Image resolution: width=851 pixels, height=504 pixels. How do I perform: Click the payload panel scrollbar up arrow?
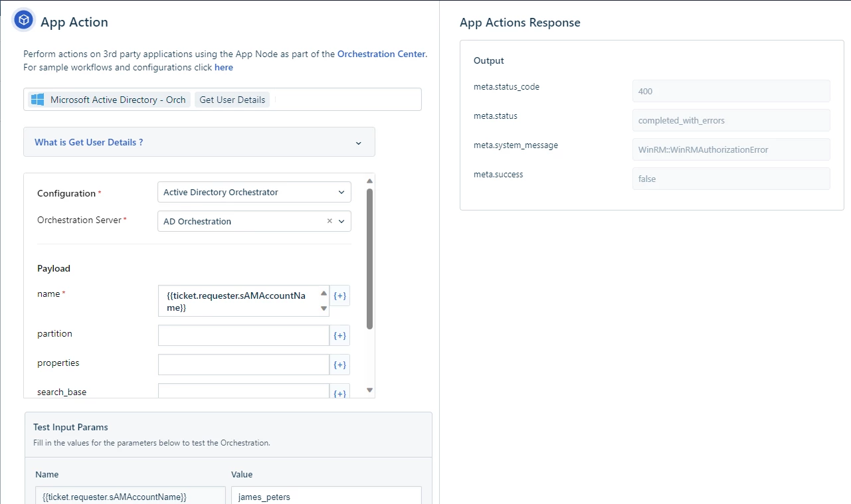[x=370, y=181]
